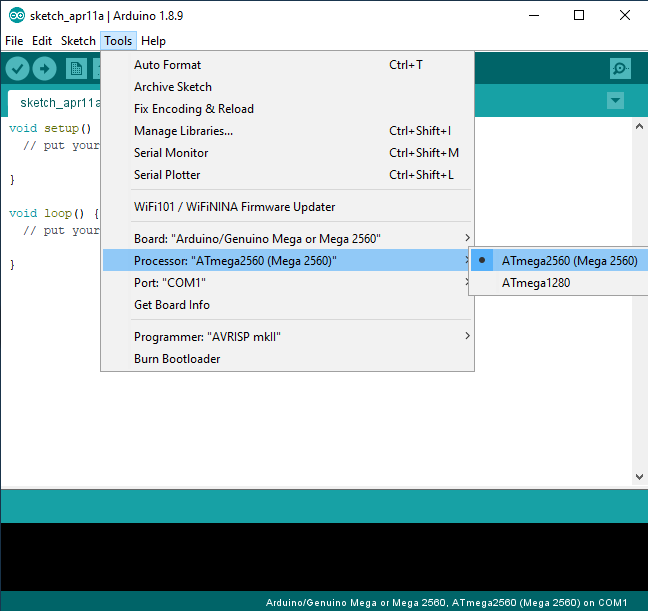Open the tab options dropdown arrow

coord(615,101)
